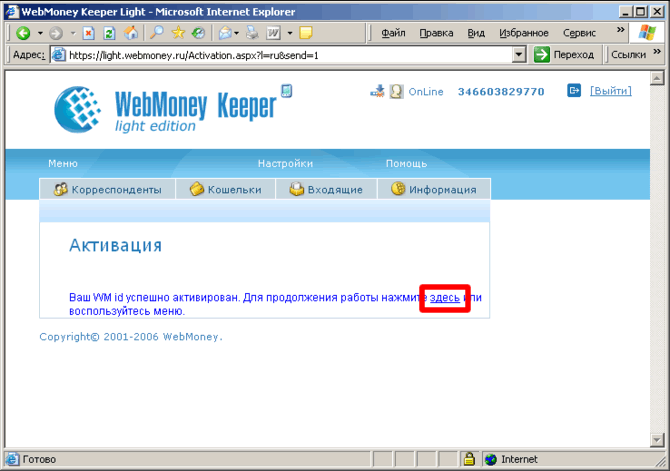This screenshot has width=670, height=471.
Task: Open the Forward button history dropdown
Action: tap(73, 33)
